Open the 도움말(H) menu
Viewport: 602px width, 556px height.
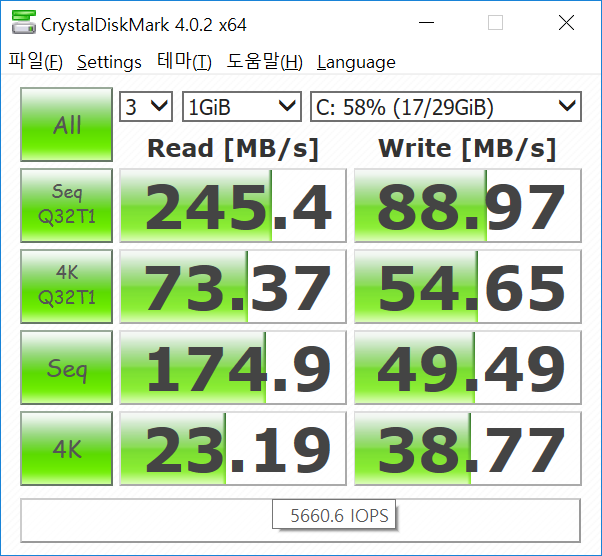click(265, 61)
